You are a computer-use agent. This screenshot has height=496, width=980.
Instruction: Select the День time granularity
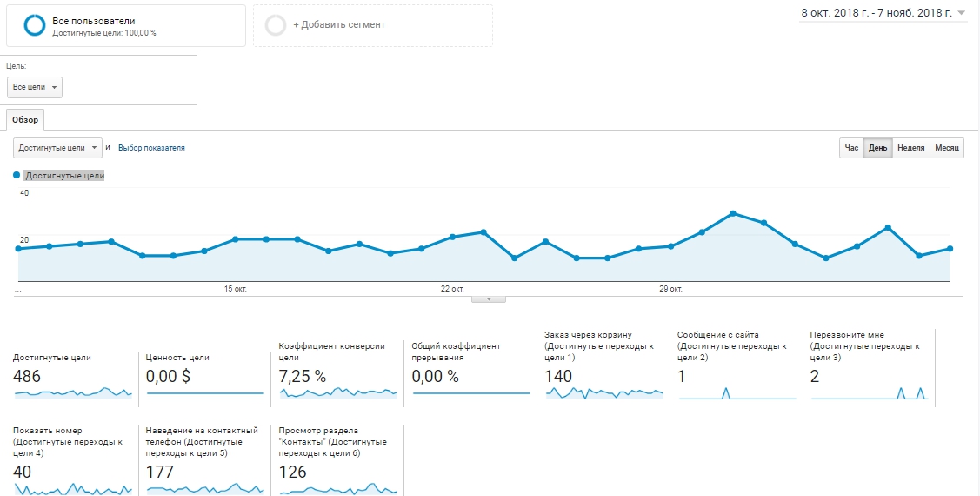(x=877, y=148)
